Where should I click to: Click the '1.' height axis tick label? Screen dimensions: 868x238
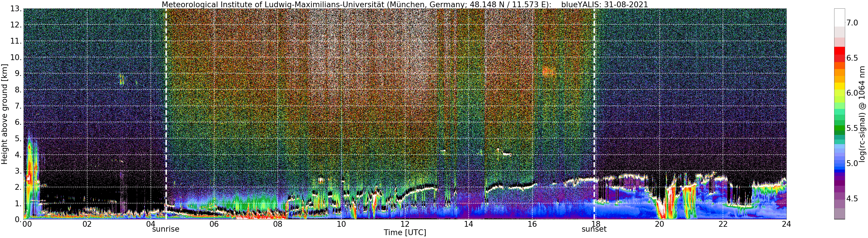pos(18,203)
